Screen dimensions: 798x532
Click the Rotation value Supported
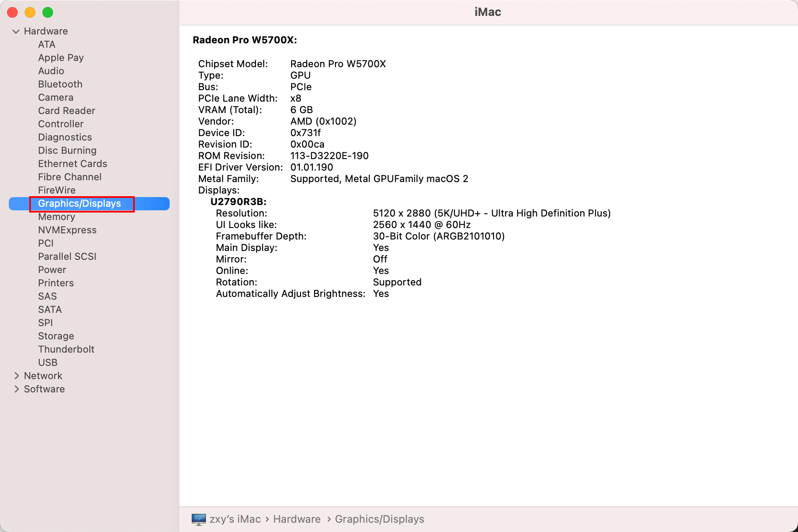pyautogui.click(x=397, y=282)
